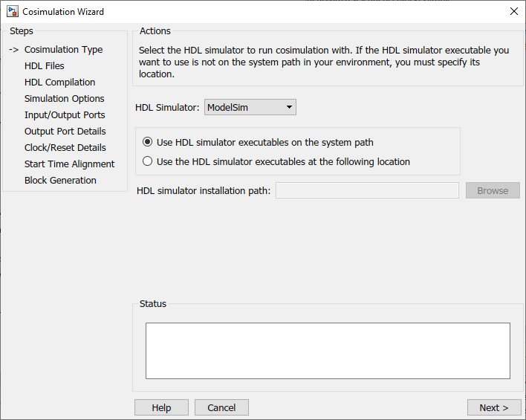Screen dimensions: 526x420
Task: Go to Start Time Alignment step
Action: coord(69,164)
